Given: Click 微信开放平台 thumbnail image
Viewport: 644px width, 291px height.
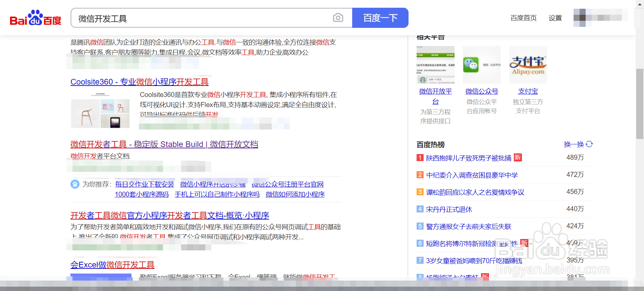Looking at the screenshot, I should coord(435,65).
